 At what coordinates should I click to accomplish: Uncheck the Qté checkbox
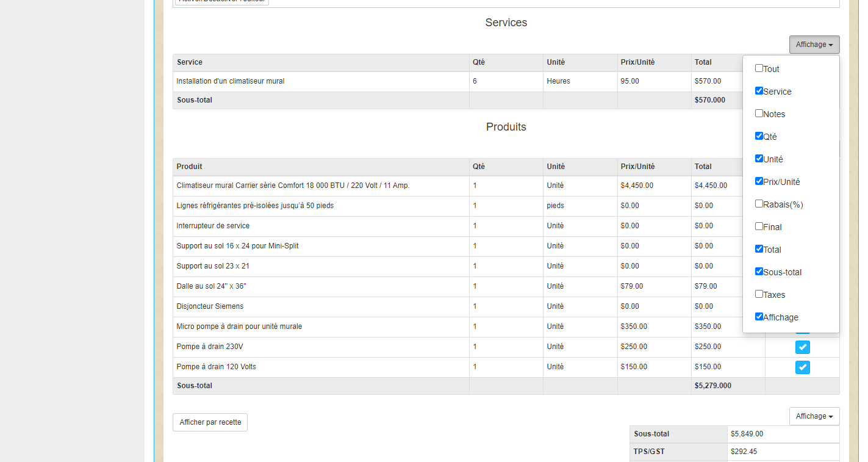click(x=759, y=136)
